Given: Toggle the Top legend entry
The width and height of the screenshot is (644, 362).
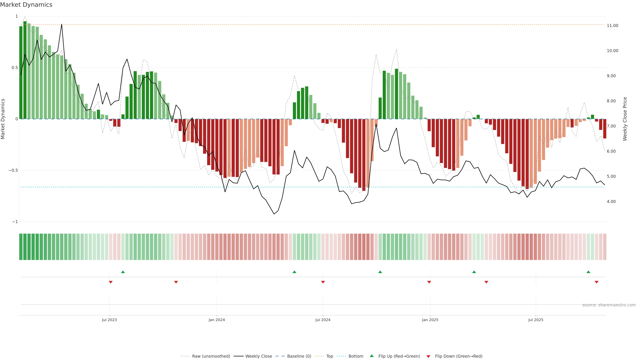Looking at the screenshot, I should (330, 356).
